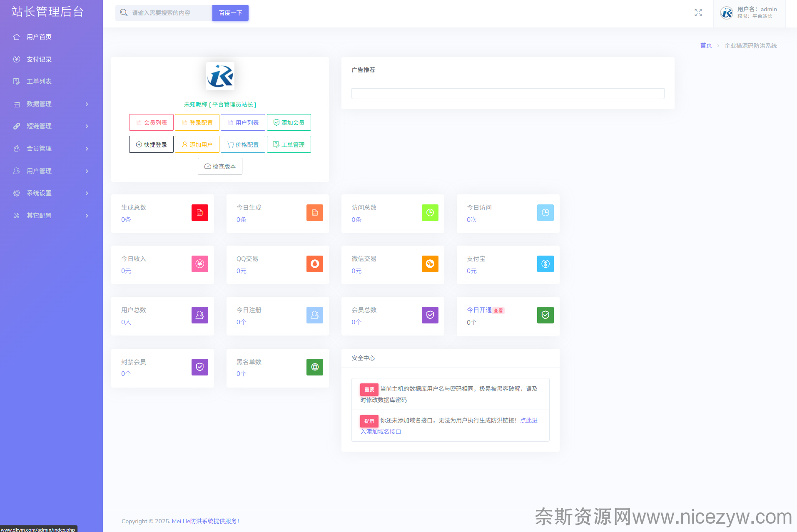Click the green clock icon for 访问总数

(x=430, y=213)
